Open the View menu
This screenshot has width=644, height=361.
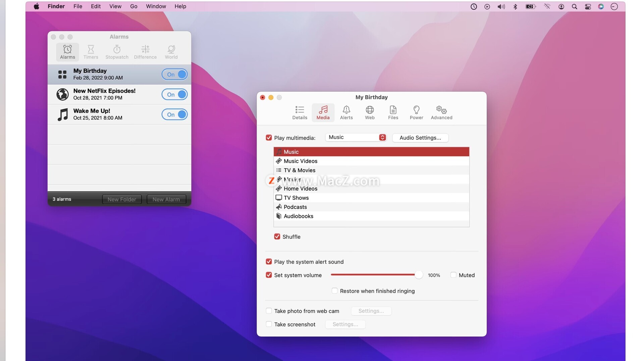tap(115, 6)
